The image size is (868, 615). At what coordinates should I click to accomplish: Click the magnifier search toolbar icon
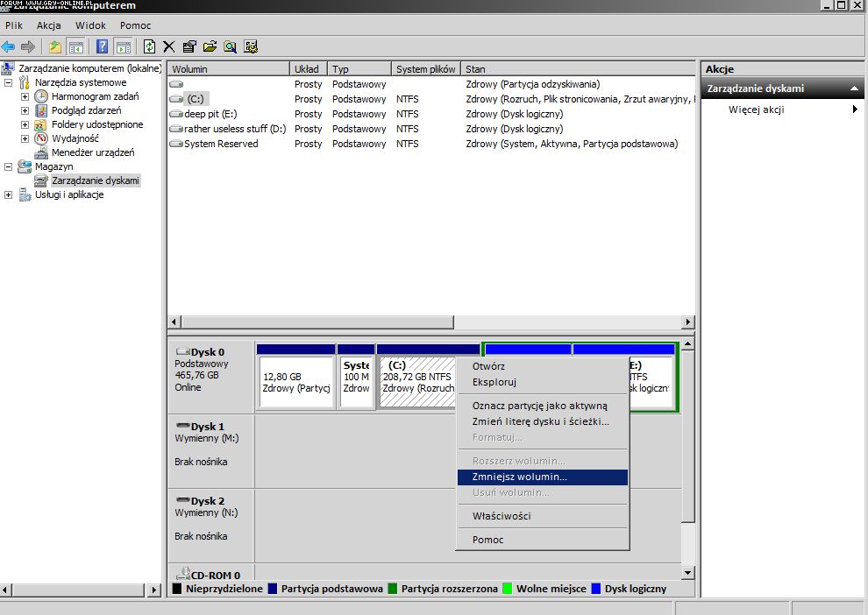pyautogui.click(x=231, y=47)
